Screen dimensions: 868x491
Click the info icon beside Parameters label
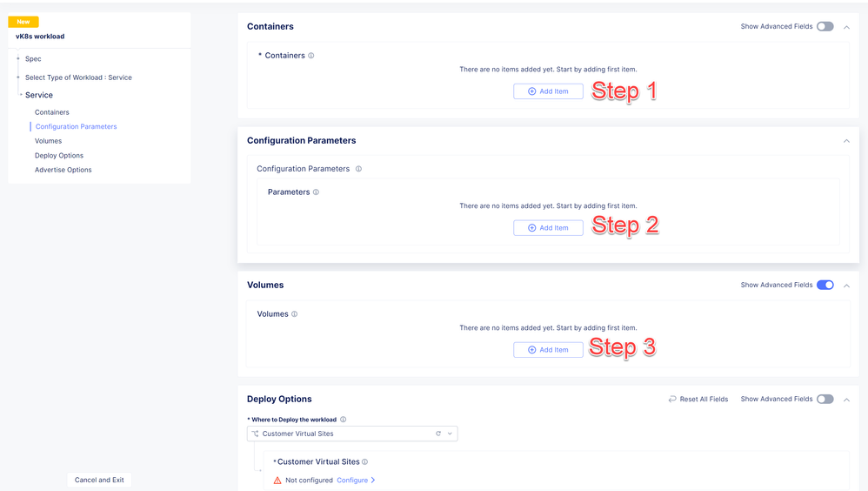(316, 192)
